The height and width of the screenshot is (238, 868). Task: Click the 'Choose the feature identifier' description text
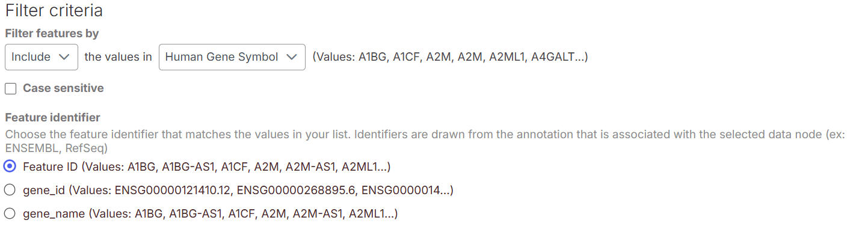coord(425,133)
